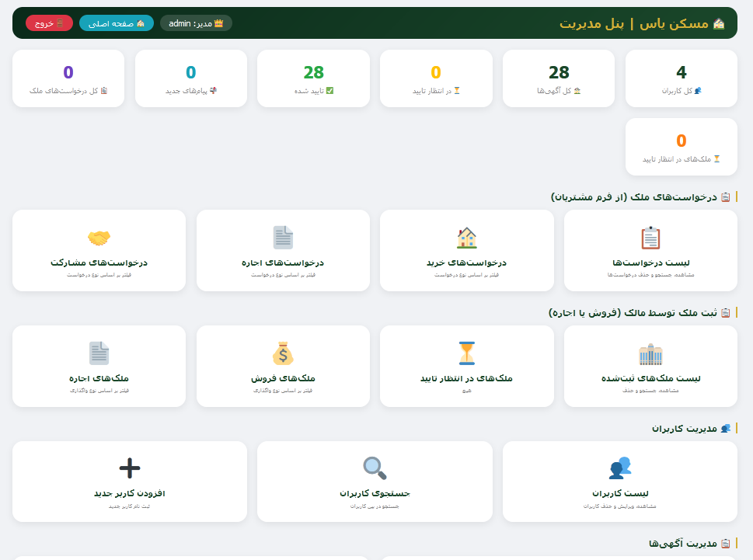Open لیست ملک‌های ثبت‌شده card title
The image size is (753, 560).
pos(650,378)
